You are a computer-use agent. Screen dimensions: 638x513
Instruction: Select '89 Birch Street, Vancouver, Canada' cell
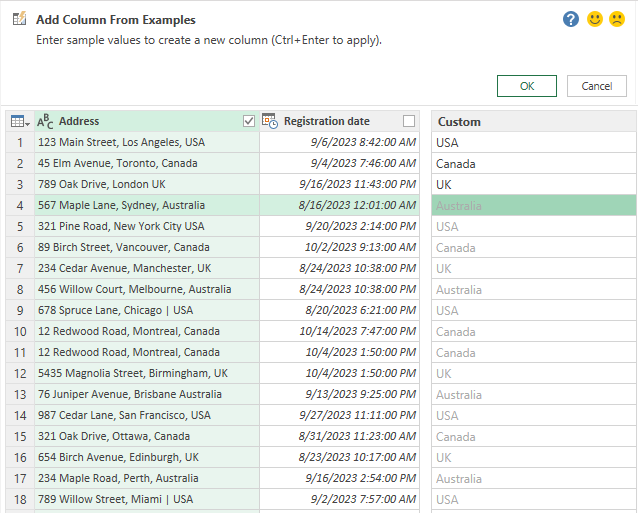[x=147, y=247]
